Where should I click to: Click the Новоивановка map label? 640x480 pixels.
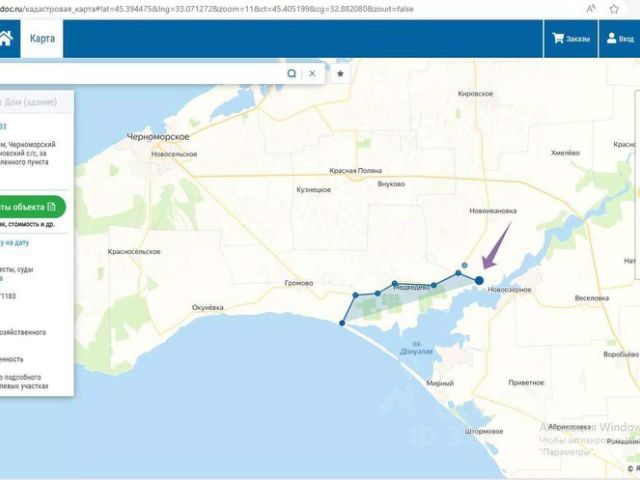tap(493, 211)
